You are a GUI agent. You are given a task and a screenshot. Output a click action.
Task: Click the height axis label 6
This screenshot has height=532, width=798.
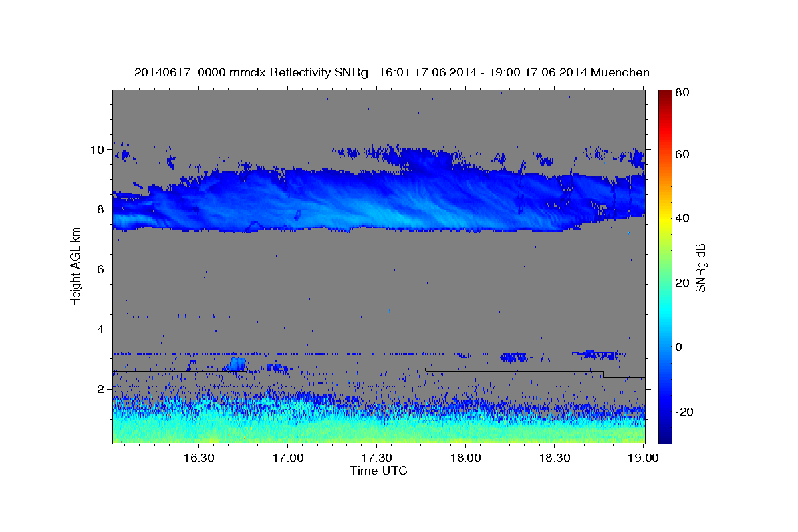point(102,269)
